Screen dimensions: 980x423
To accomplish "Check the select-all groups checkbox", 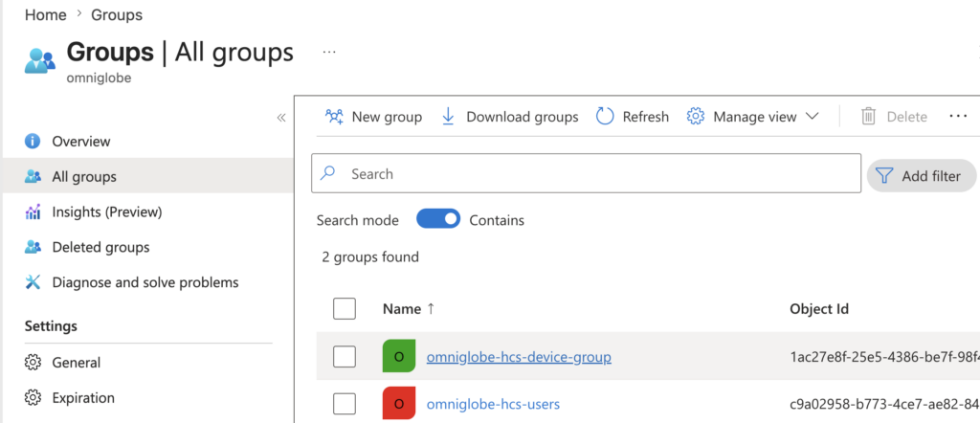I will coord(345,308).
